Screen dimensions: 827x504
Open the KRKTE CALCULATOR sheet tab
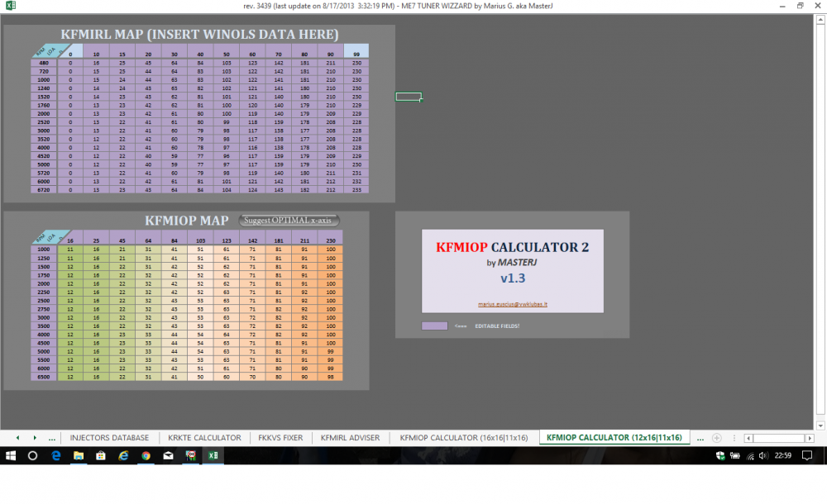point(204,438)
